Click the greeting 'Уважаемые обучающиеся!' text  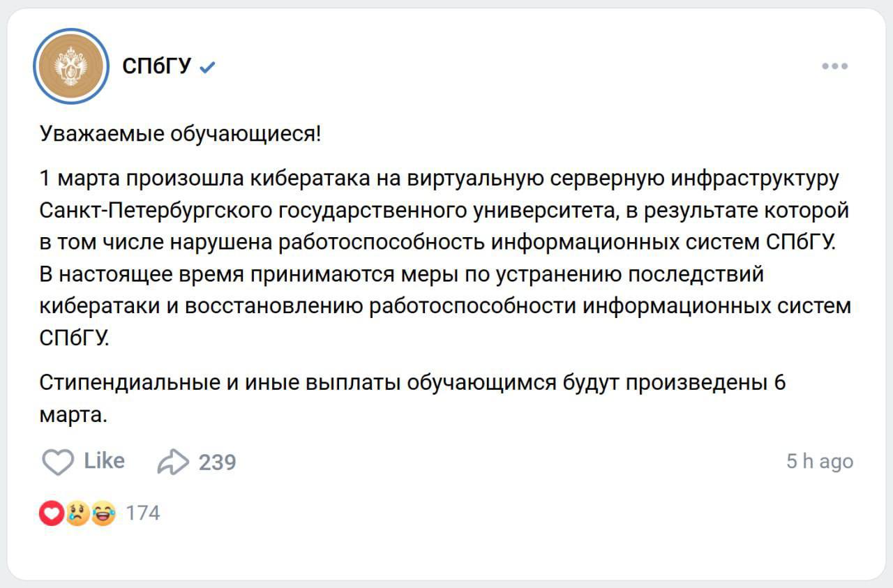pyautogui.click(x=181, y=133)
